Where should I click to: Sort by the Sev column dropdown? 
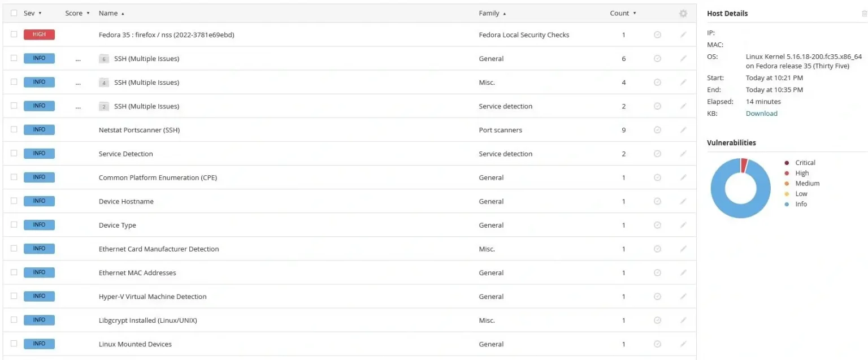click(33, 14)
